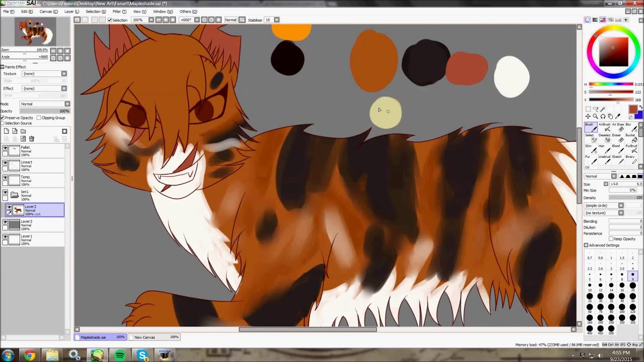Show the color wheel panel
This screenshot has width=644, height=362.
point(587,20)
